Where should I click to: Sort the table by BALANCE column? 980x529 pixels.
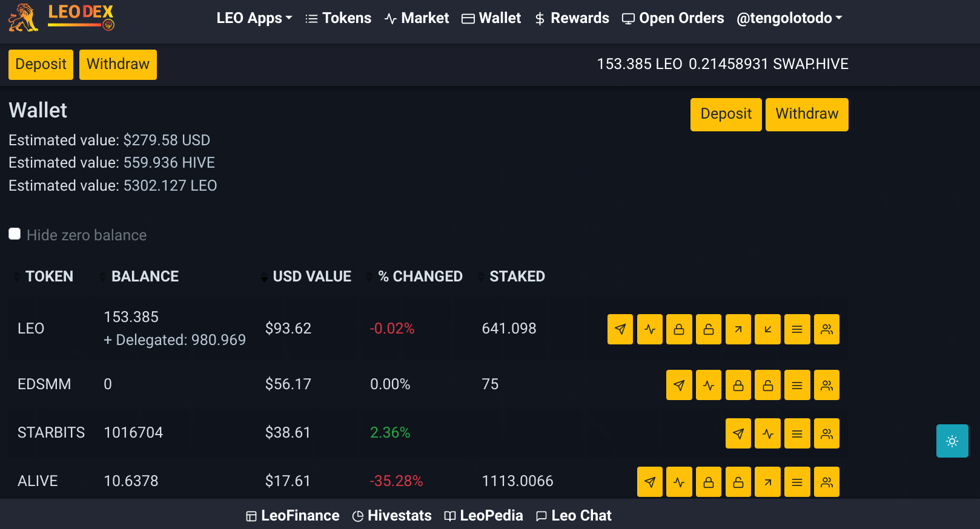145,277
